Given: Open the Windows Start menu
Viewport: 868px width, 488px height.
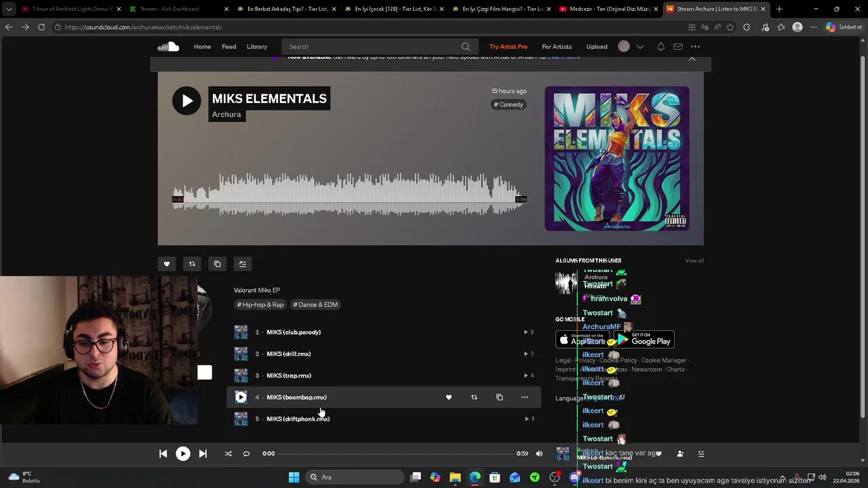Looking at the screenshot, I should point(294,477).
